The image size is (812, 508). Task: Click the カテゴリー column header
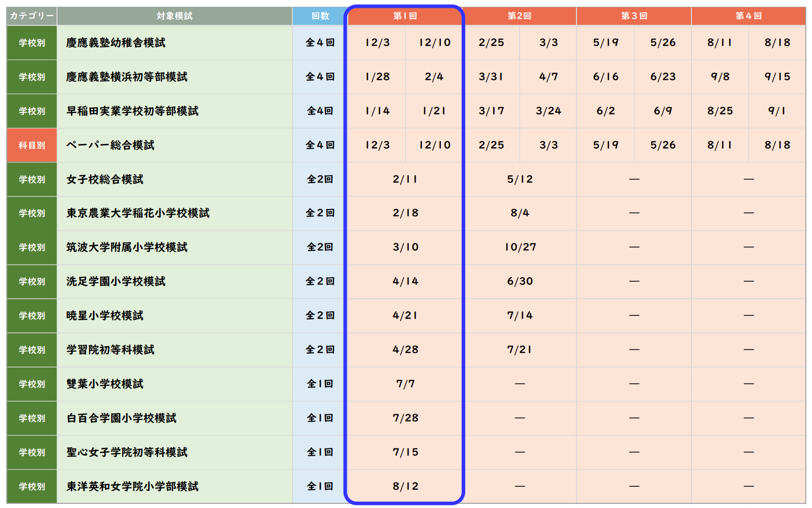coord(32,16)
